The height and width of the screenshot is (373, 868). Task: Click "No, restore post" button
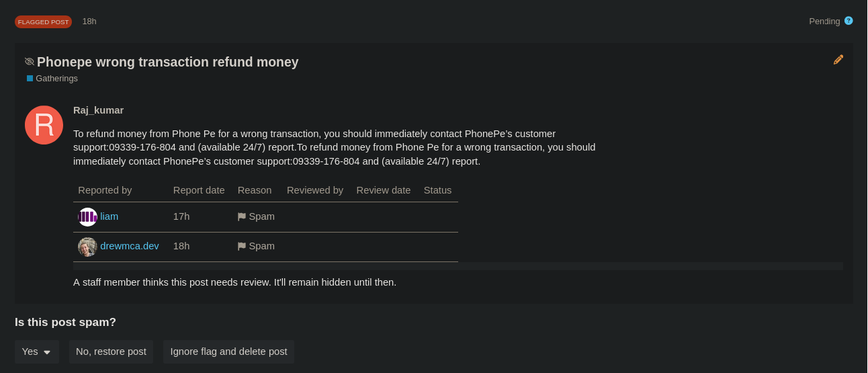click(x=111, y=351)
